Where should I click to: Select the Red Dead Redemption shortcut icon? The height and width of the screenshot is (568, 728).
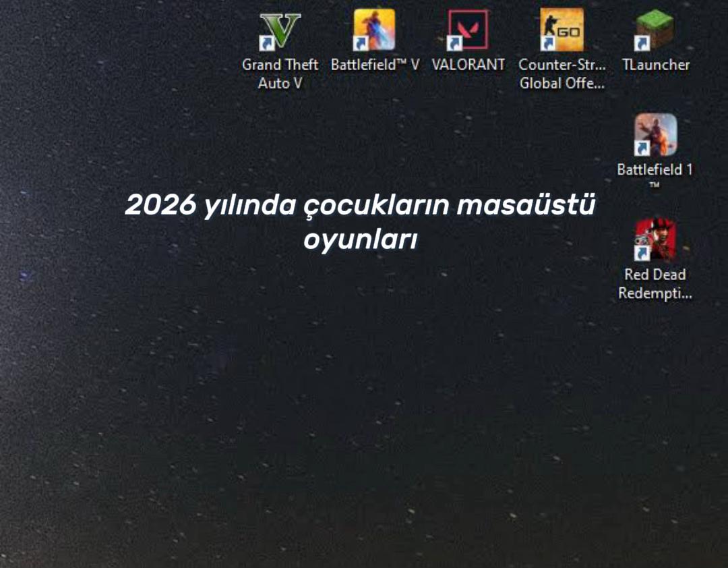pos(655,240)
